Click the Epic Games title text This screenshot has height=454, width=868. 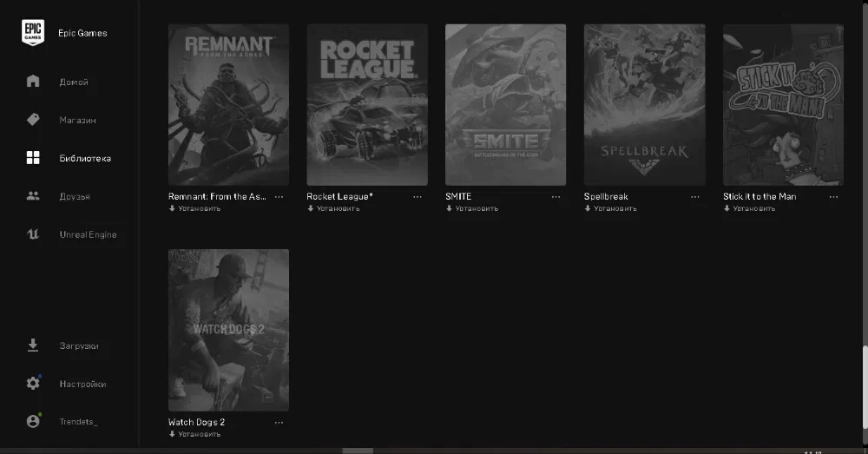pyautogui.click(x=82, y=33)
